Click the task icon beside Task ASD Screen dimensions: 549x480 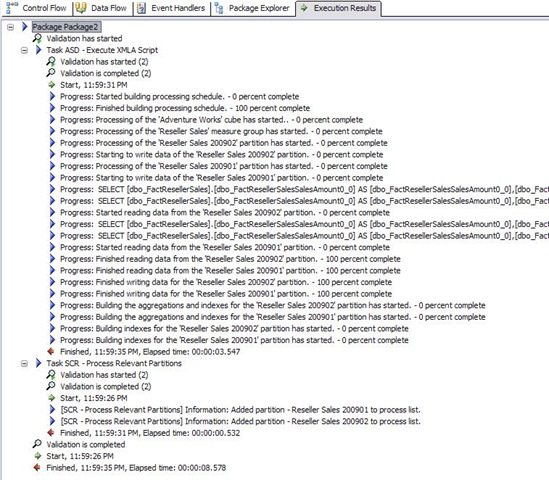tap(38, 50)
